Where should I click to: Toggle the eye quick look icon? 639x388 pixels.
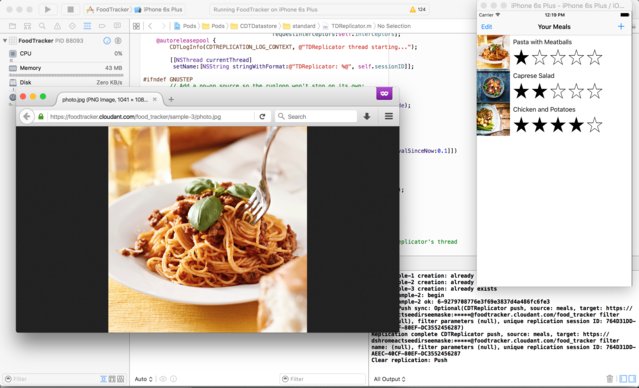click(x=163, y=379)
